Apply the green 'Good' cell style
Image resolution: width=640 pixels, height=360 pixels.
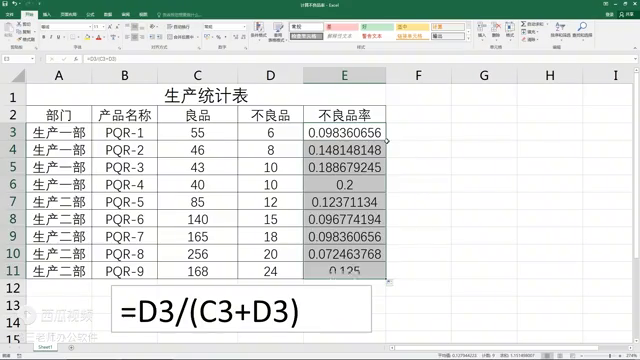[377, 27]
